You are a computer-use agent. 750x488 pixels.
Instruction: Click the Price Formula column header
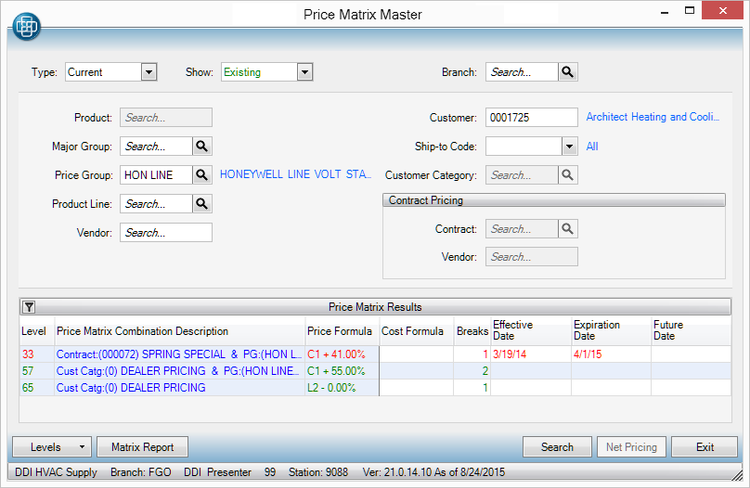[342, 331]
